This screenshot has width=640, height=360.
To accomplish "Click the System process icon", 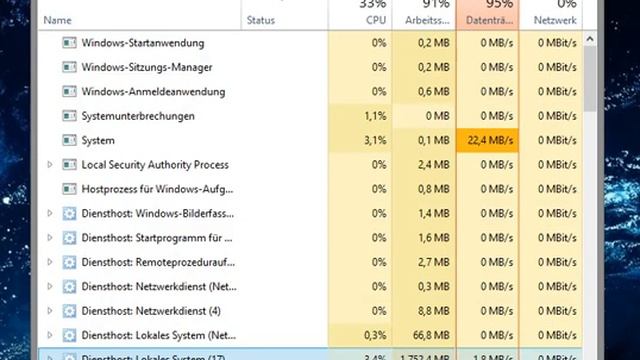I will point(69,140).
